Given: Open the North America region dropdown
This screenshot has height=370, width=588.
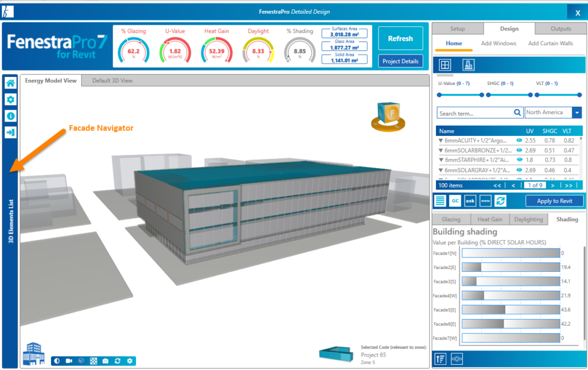Looking at the screenshot, I should [577, 112].
